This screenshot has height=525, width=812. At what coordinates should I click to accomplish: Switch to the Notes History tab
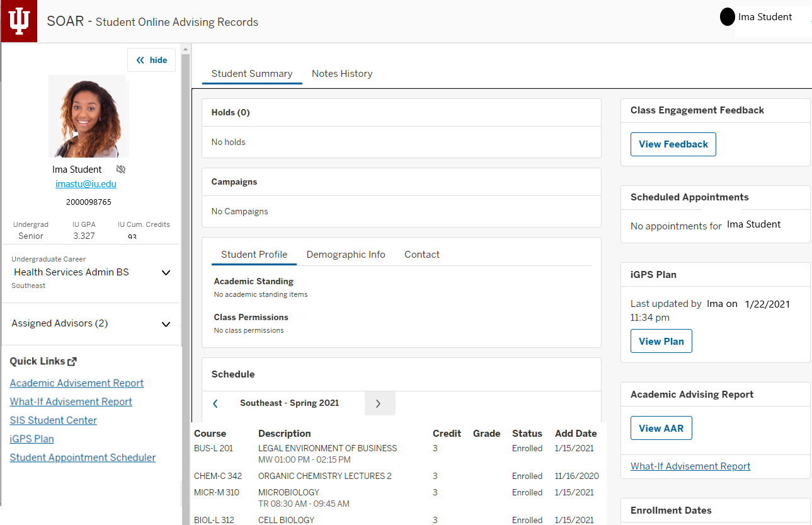click(342, 74)
